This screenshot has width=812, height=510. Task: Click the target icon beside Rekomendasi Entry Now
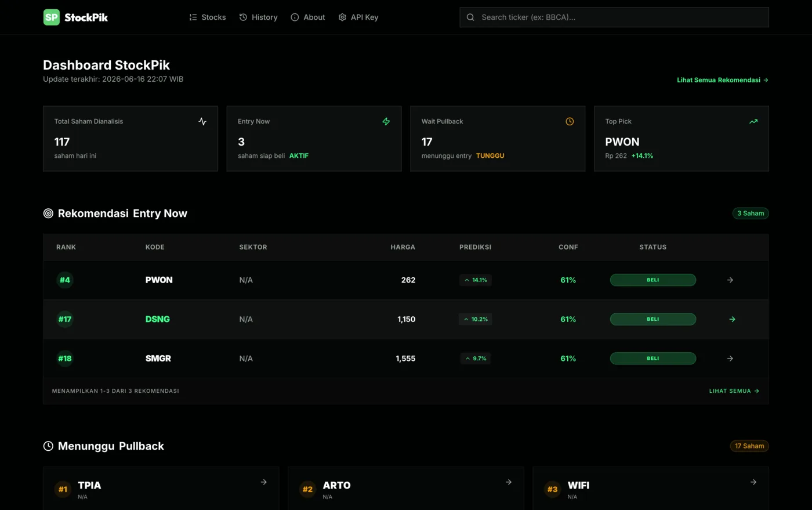(x=48, y=214)
